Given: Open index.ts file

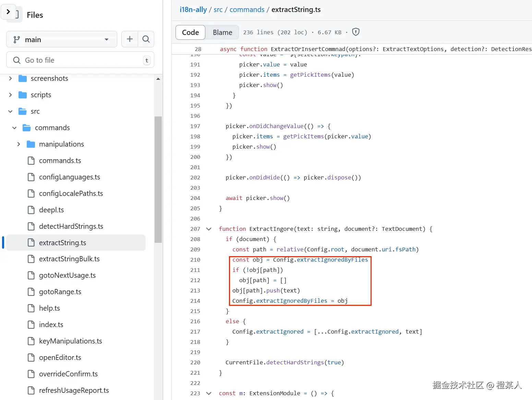Looking at the screenshot, I should coord(51,325).
